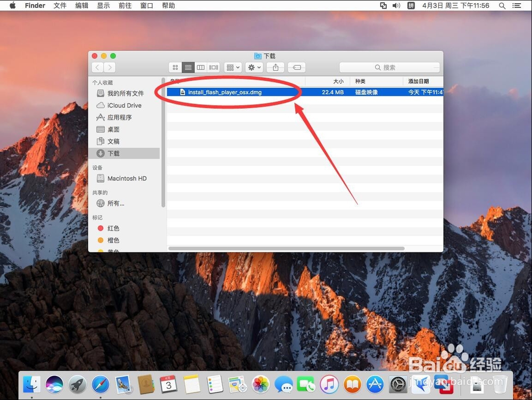Click the Share toolbar button

point(276,68)
